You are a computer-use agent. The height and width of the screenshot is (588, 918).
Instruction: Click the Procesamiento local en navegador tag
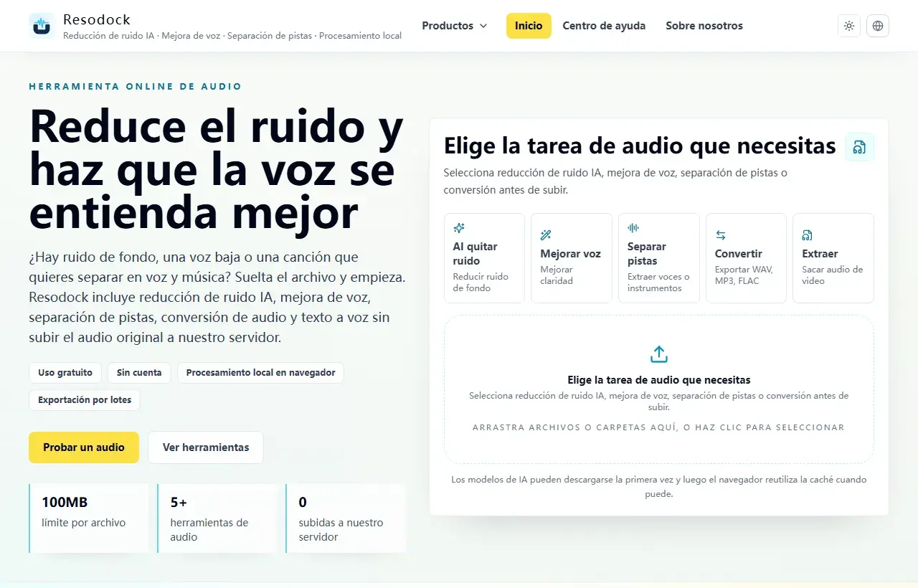pyautogui.click(x=261, y=373)
